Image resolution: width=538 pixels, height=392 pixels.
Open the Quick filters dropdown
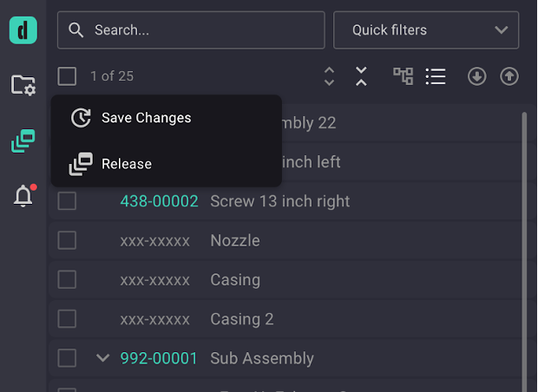pos(426,30)
